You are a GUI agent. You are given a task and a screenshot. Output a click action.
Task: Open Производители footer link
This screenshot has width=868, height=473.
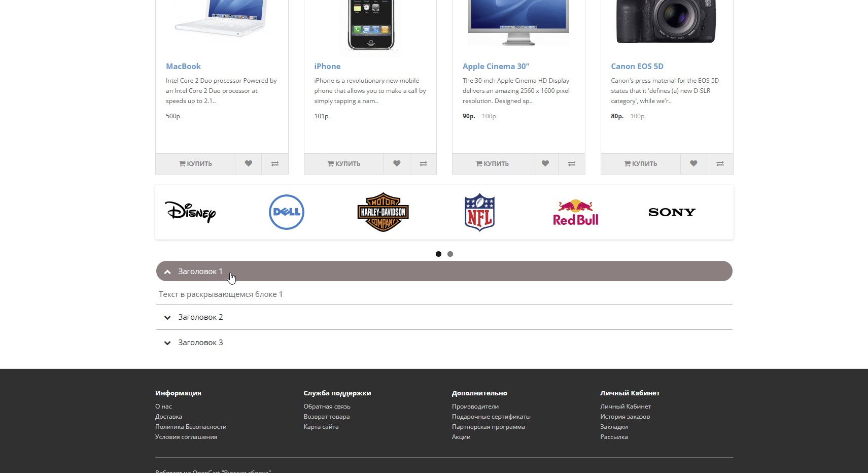pyautogui.click(x=475, y=407)
